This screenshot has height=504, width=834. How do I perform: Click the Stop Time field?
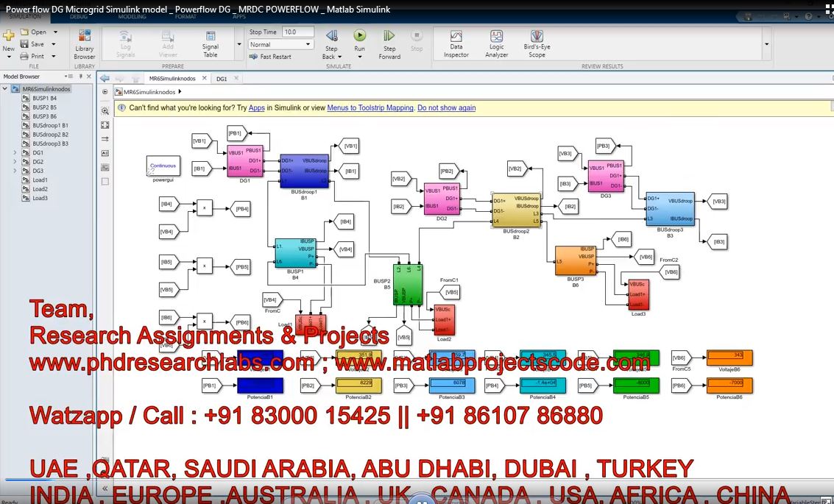point(298,32)
